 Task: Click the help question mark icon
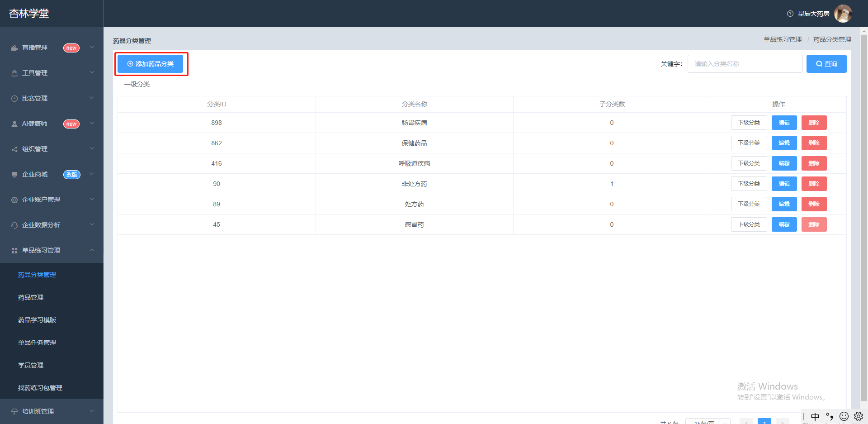790,14
